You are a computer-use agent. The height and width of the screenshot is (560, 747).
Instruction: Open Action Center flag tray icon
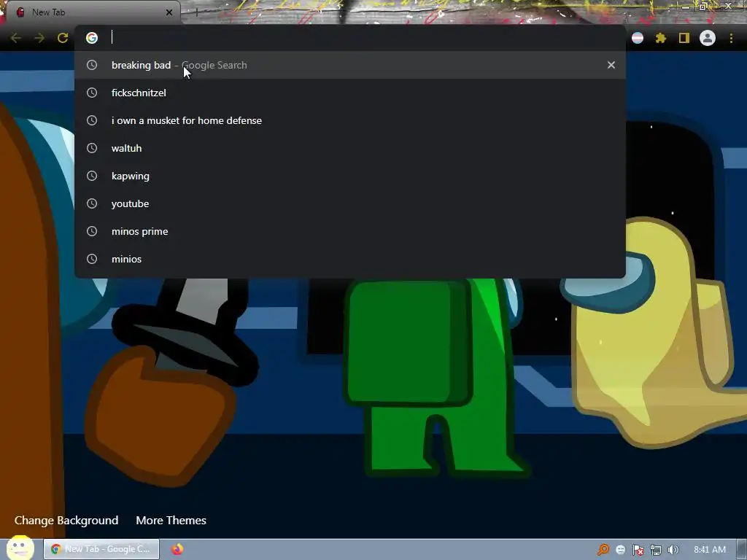pos(638,550)
